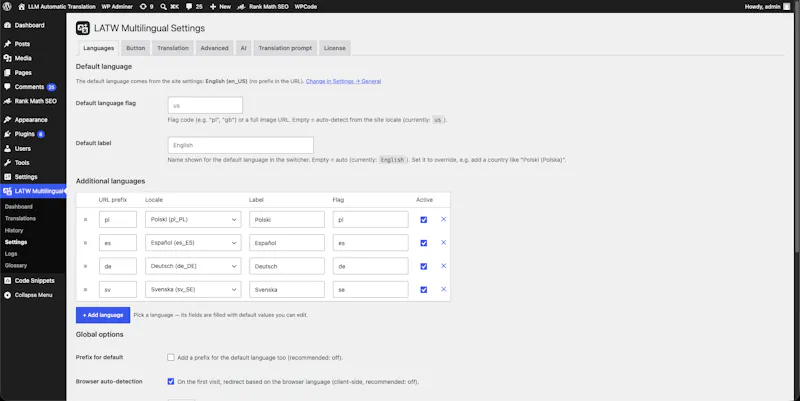This screenshot has width=800, height=401.
Task: Follow Change in Settings → General link
Action: [x=343, y=81]
